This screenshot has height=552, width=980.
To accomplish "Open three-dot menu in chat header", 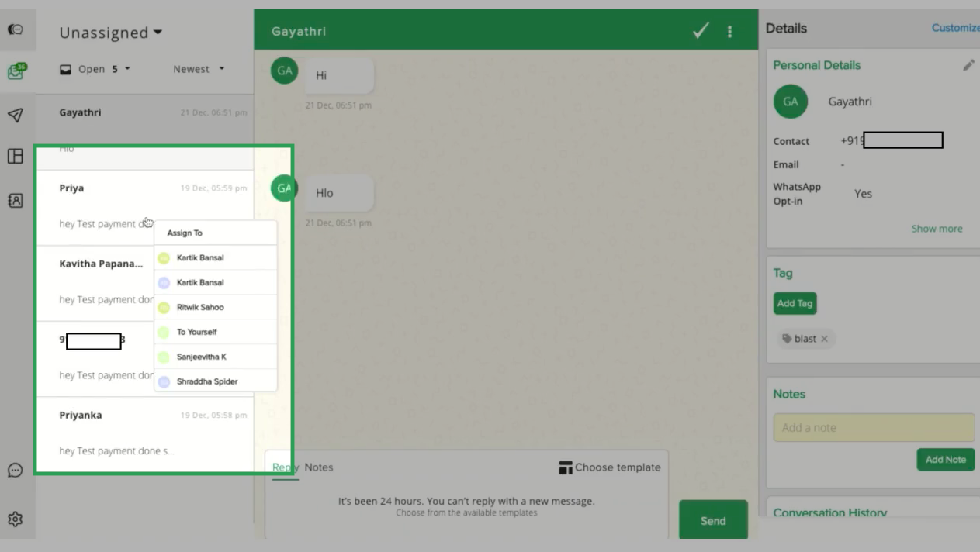I will pyautogui.click(x=729, y=32).
